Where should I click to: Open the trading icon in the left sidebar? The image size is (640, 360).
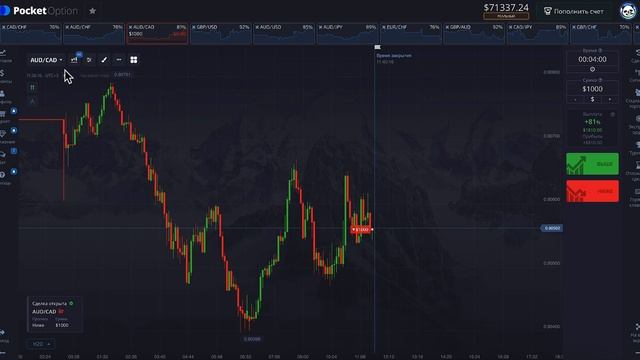click(x=3, y=53)
